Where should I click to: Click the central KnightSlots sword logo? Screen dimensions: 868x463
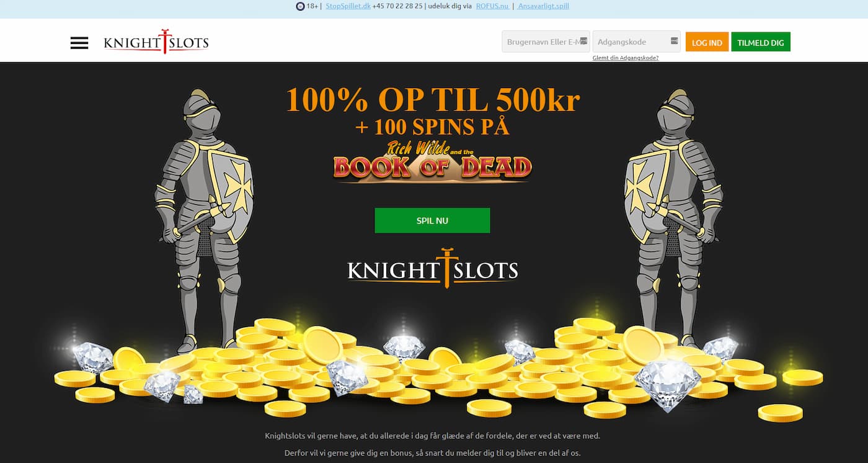coord(433,269)
